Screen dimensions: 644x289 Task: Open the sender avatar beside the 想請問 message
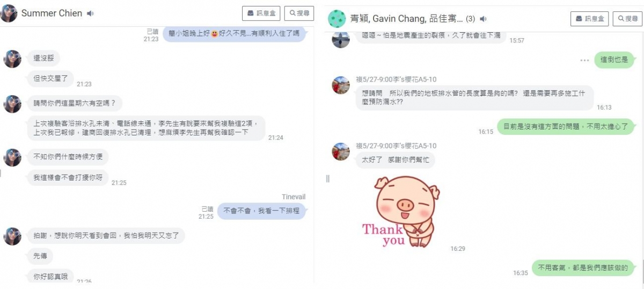[341, 85]
